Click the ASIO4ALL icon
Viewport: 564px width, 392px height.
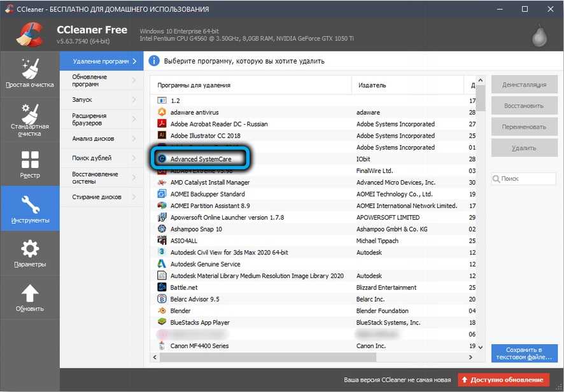162,241
